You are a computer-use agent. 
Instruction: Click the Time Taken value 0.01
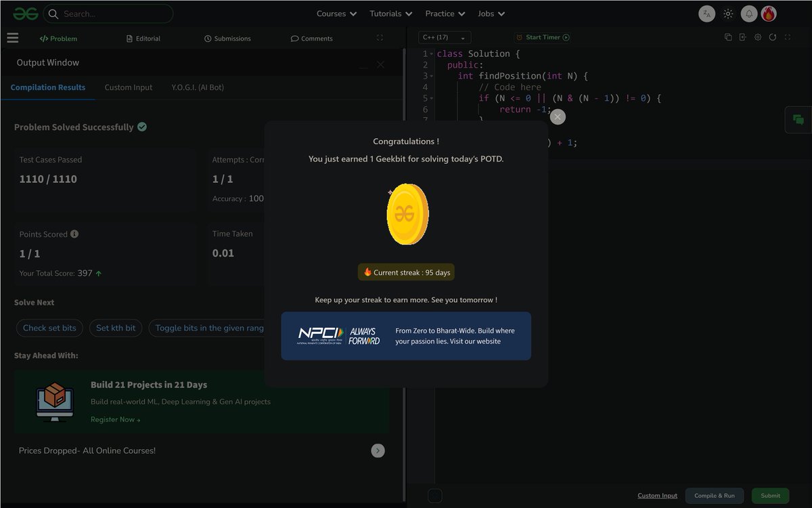point(223,253)
